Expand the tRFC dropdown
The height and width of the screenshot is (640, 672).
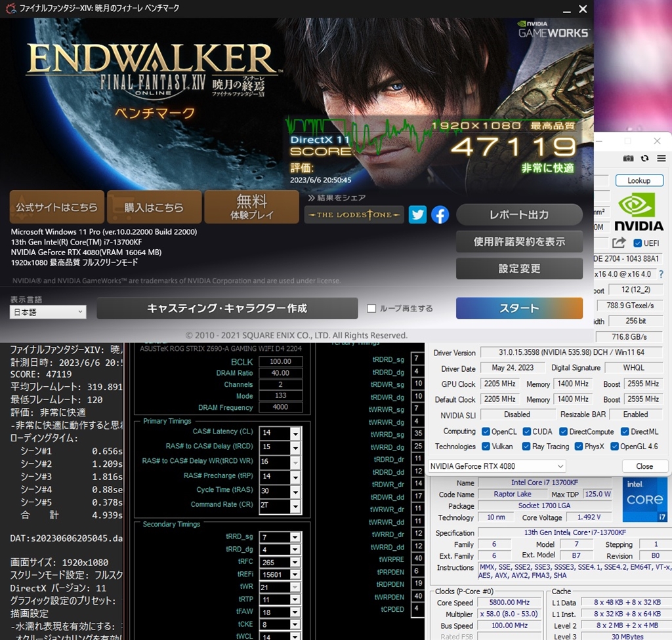coord(295,562)
